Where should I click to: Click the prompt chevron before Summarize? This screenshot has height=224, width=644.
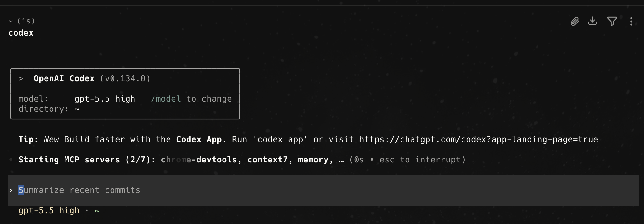click(x=11, y=190)
